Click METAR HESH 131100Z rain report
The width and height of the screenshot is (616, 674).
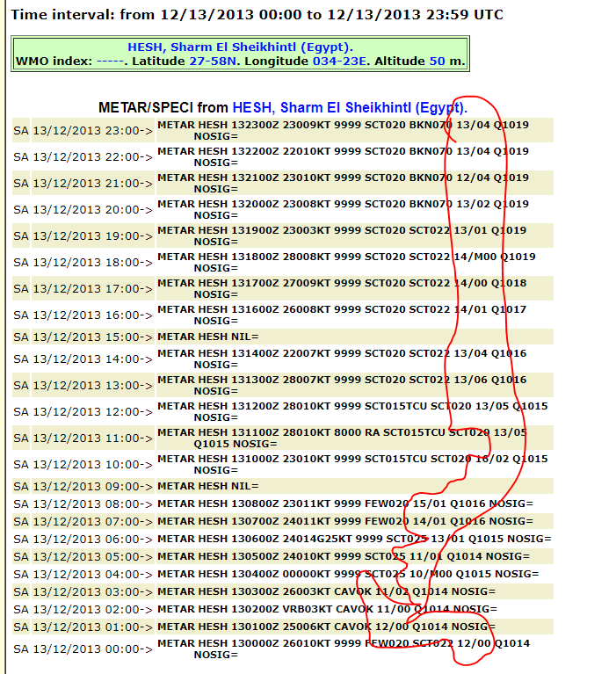343,432
